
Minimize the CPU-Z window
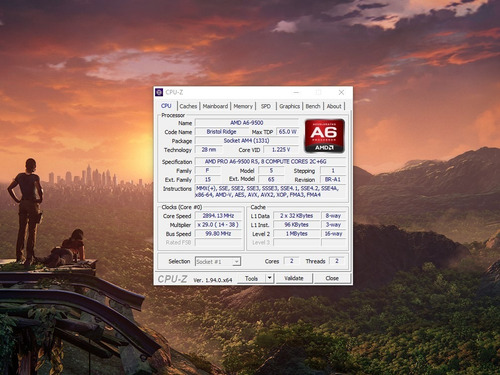[296, 92]
